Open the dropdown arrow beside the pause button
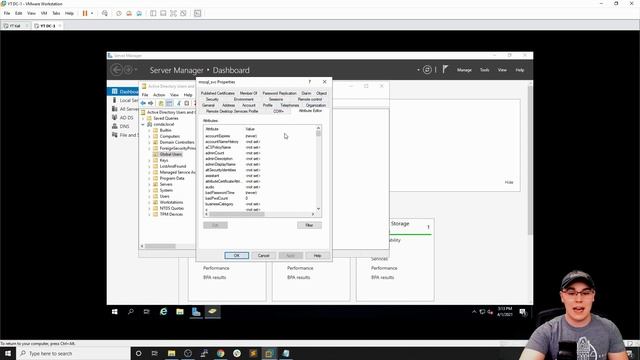Screen dimensions: 640x360 92,13
